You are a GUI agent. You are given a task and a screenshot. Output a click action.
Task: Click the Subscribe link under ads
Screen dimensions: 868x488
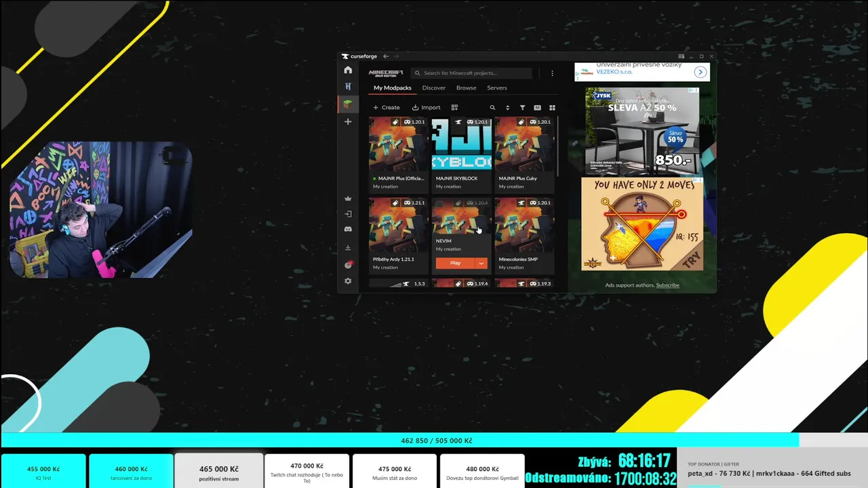(667, 285)
